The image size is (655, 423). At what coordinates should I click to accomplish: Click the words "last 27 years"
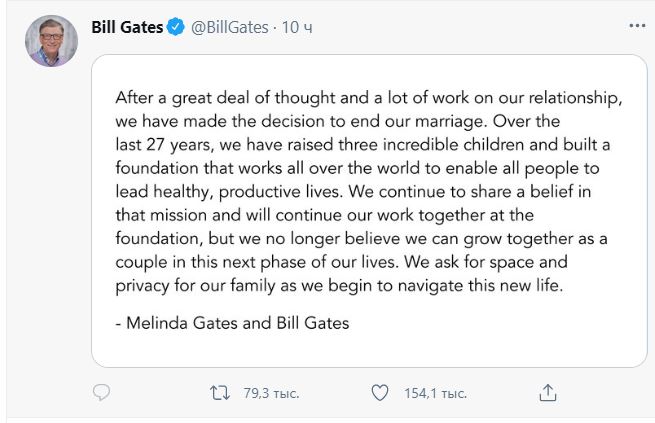pyautogui.click(x=164, y=145)
